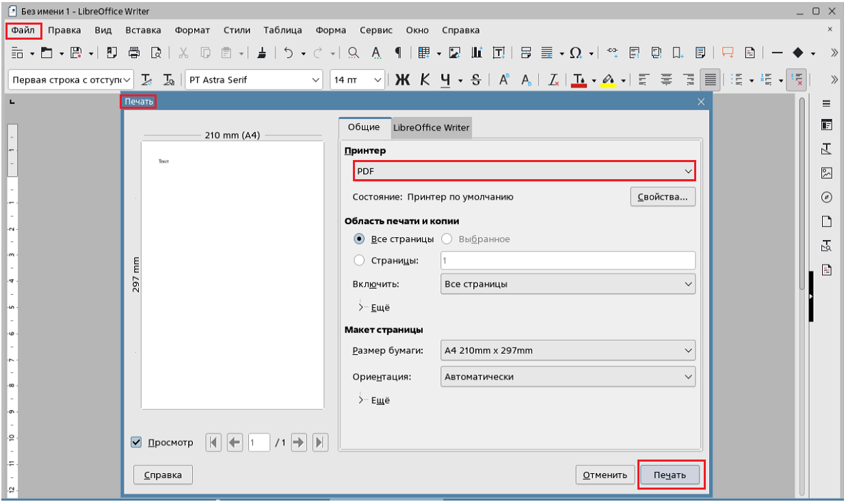Click the Insert Chart icon
Viewport: 846px width, 504px height.
click(477, 53)
